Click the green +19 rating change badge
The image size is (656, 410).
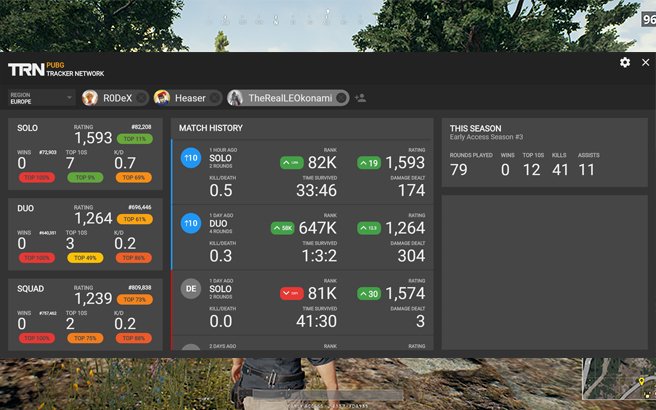click(369, 163)
